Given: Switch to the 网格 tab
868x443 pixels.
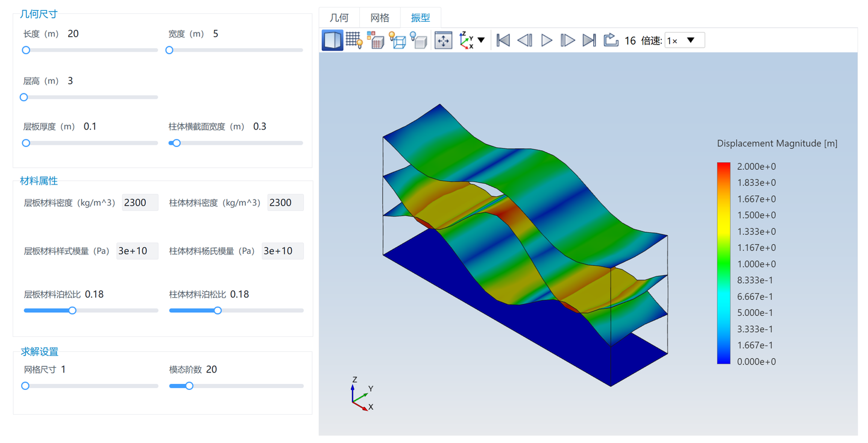Looking at the screenshot, I should (x=380, y=18).
